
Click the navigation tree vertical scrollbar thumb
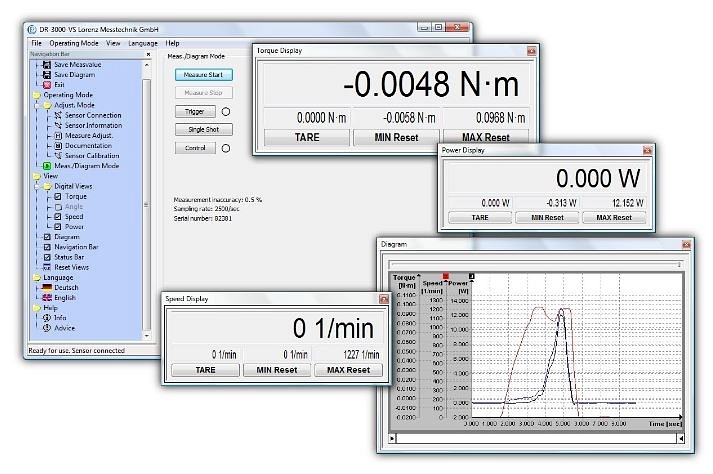146,205
